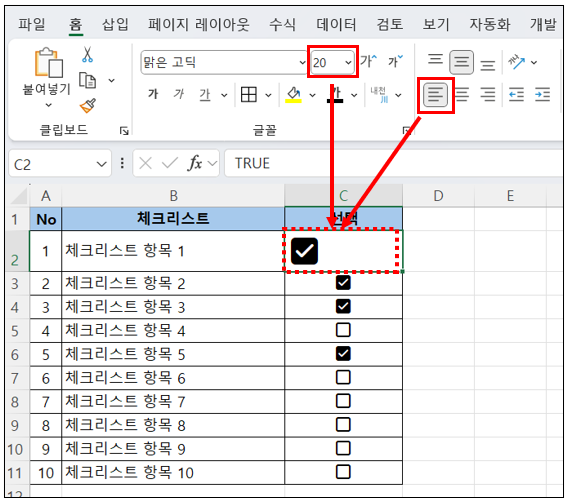Click the Cut scissors icon

pyautogui.click(x=87, y=55)
